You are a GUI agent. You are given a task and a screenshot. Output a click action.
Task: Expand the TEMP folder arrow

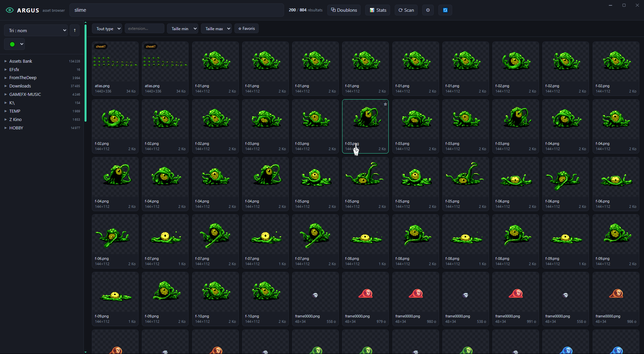[x=6, y=111]
